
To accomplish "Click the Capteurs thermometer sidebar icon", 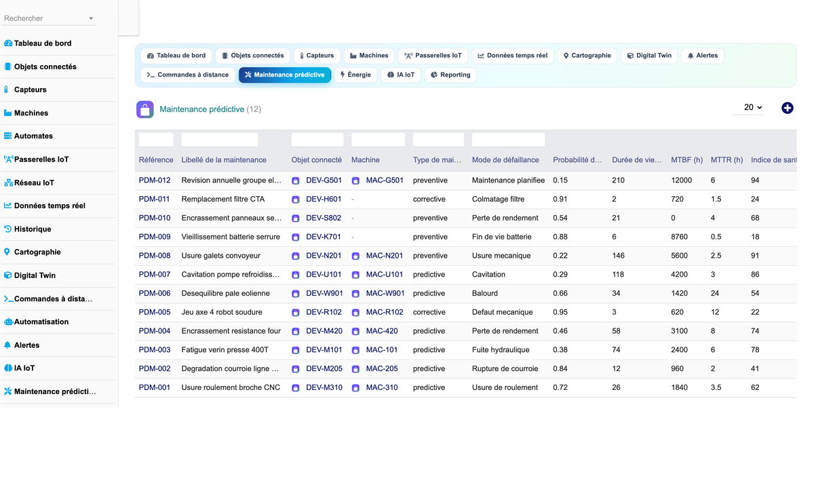I will pyautogui.click(x=7, y=90).
